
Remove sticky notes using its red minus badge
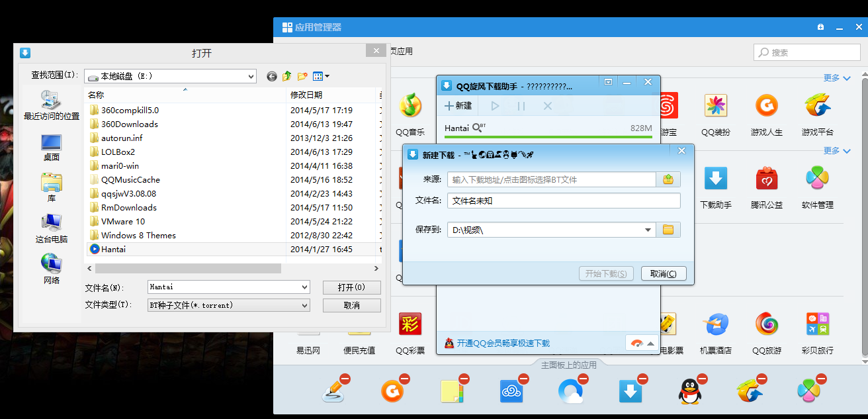pos(464,379)
